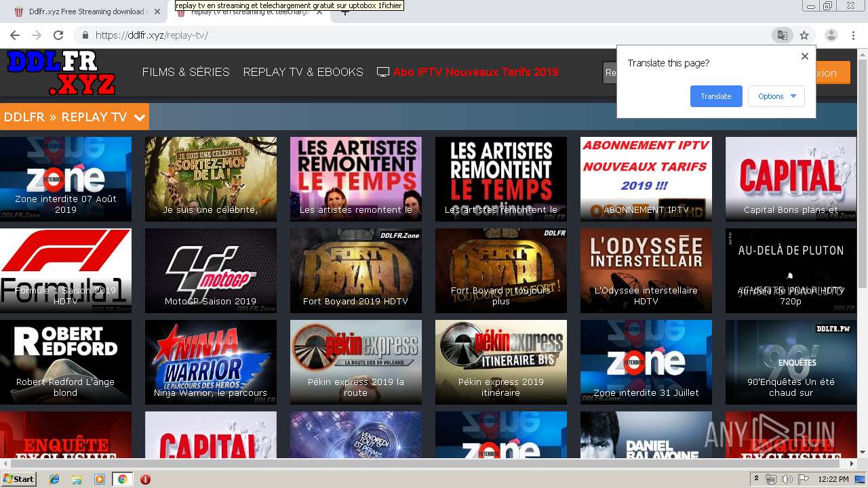Screen dimensions: 868x488
Task: Click the horizontal scrollbar left arrow
Action: [x=5, y=463]
